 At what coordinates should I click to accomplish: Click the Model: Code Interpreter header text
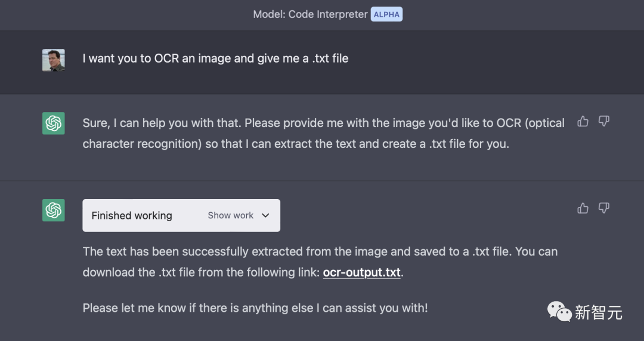310,14
